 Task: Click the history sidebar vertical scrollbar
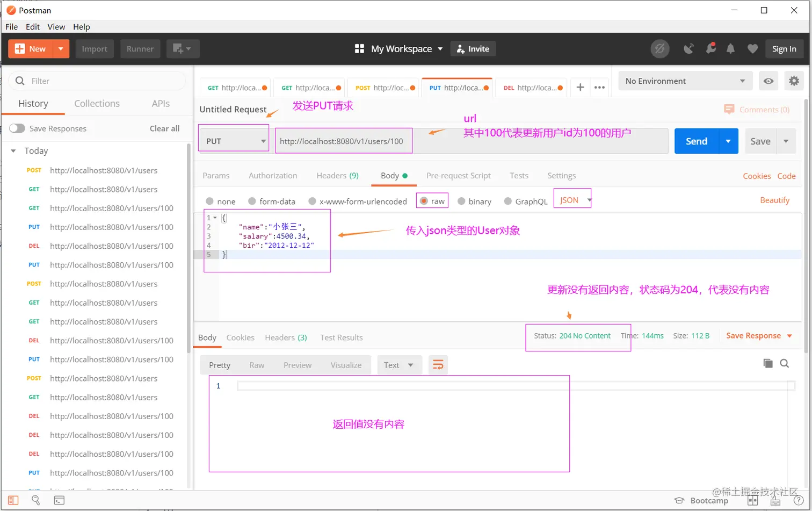point(189,247)
